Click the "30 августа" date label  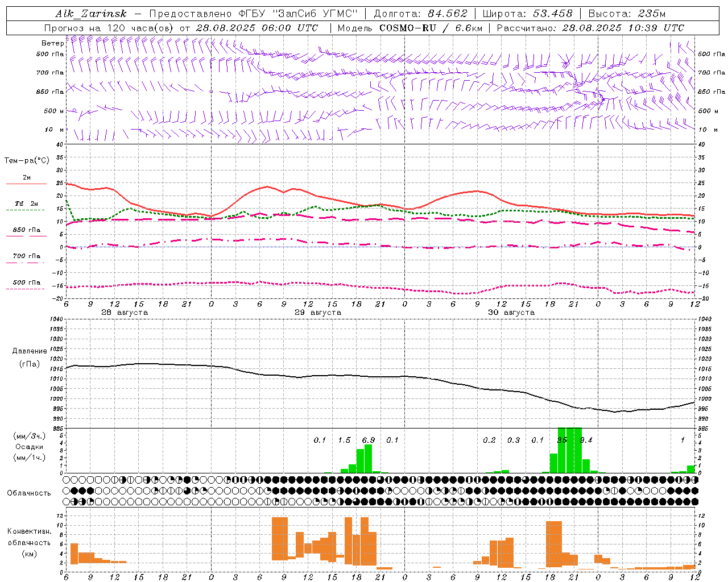[x=511, y=313]
